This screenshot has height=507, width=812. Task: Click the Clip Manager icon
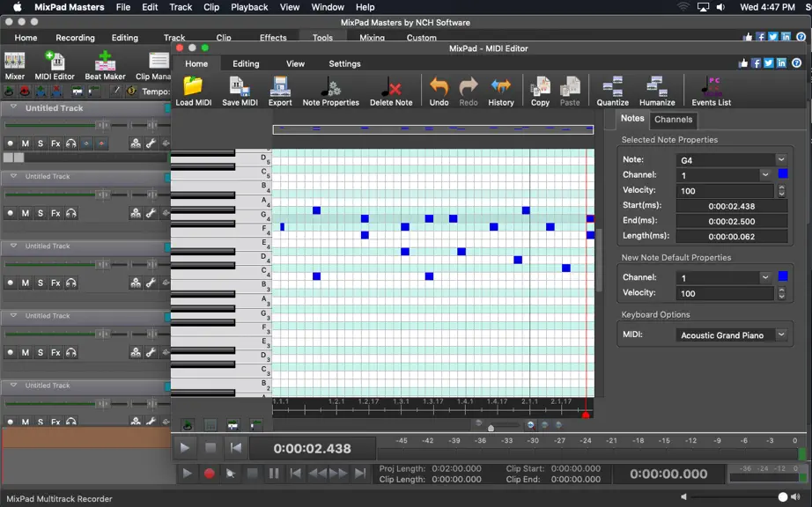pyautogui.click(x=154, y=66)
